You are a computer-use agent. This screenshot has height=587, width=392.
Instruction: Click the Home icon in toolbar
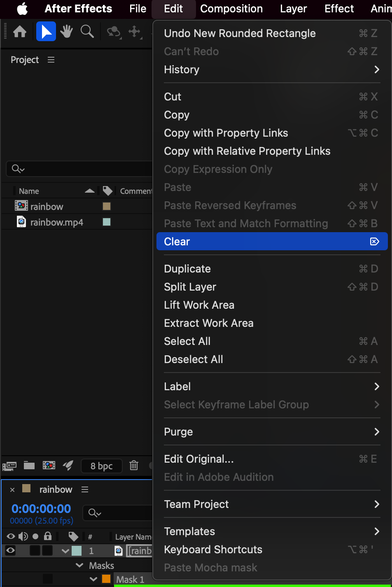click(20, 32)
